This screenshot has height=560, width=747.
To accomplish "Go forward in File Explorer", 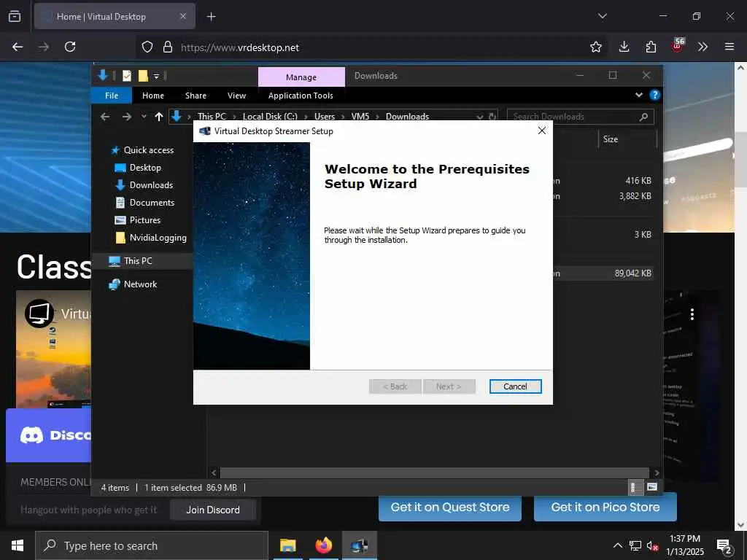I will pos(127,117).
